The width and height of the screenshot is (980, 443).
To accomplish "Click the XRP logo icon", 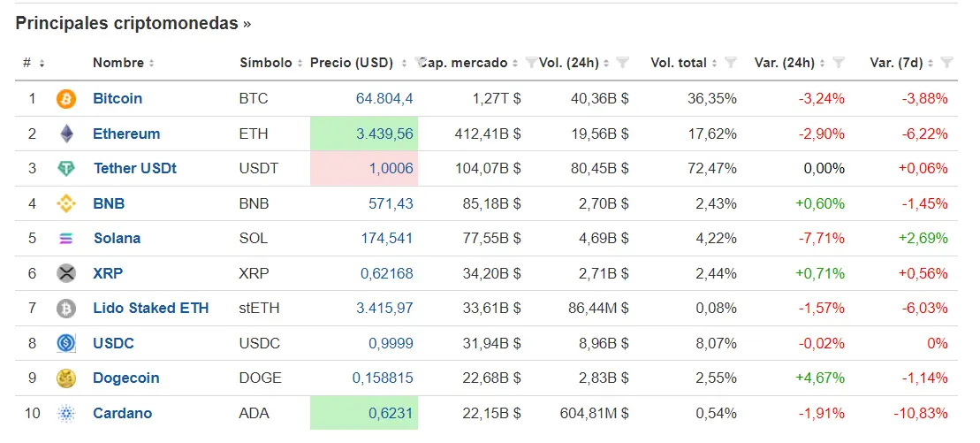I will click(65, 273).
